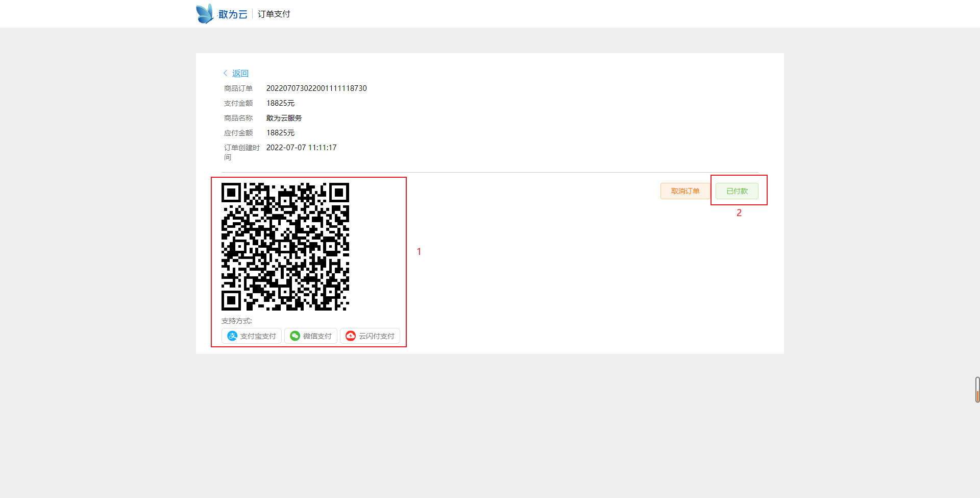
Task: Click the 商品名称 label
Action: (x=238, y=118)
